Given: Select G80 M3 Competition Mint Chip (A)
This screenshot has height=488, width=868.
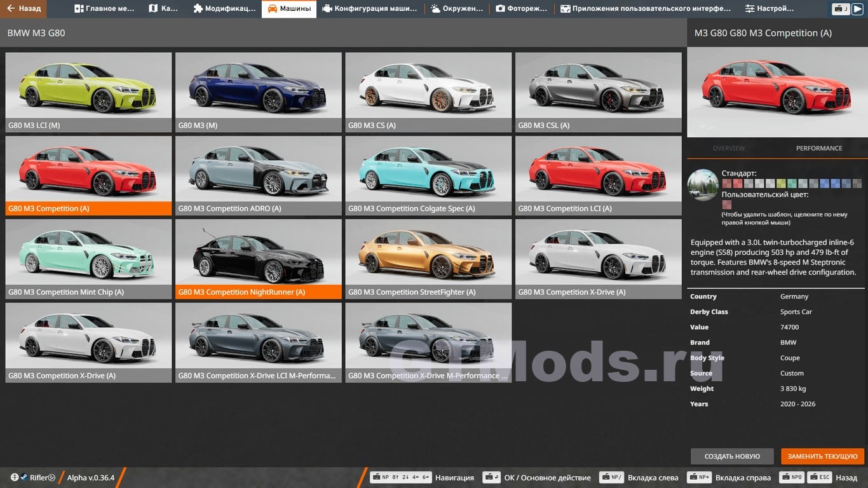Looking at the screenshot, I should coord(89,259).
